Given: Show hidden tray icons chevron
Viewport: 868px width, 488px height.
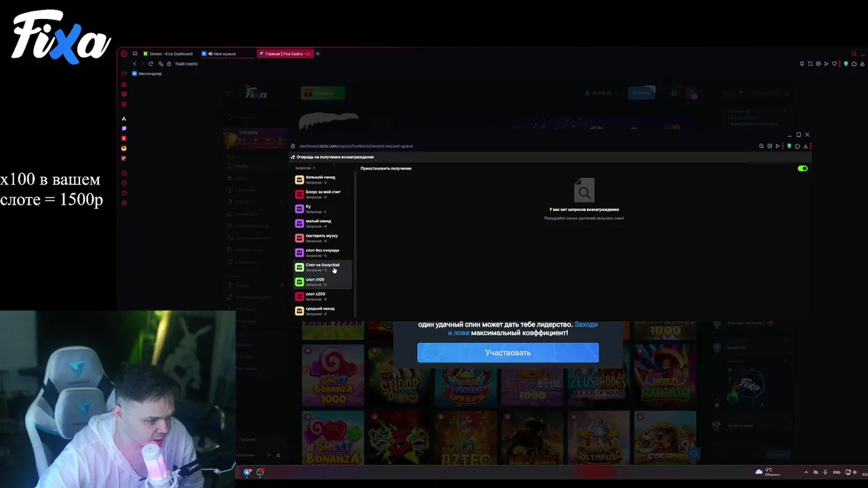Looking at the screenshot, I should pyautogui.click(x=806, y=472).
